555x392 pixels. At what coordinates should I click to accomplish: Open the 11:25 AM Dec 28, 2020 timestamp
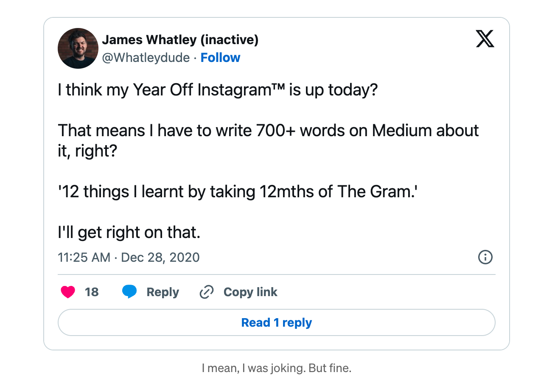coord(129,257)
